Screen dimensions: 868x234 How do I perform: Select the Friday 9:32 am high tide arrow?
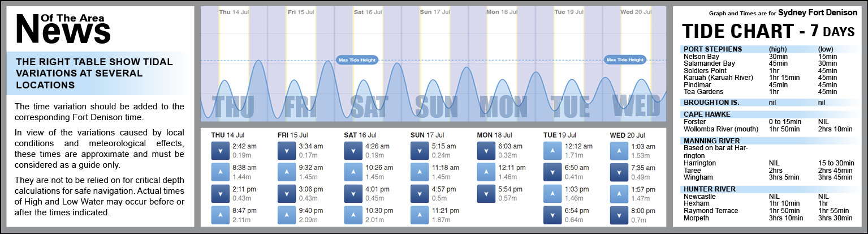click(287, 172)
